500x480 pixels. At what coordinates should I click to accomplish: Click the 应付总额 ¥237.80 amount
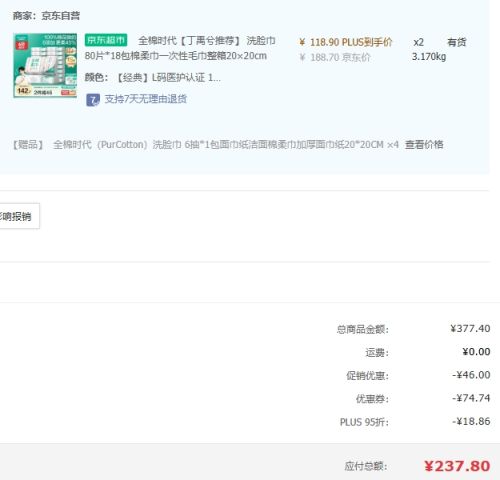(x=457, y=466)
